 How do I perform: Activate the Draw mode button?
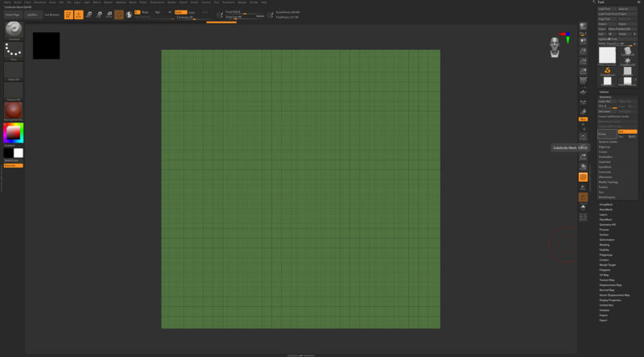tap(79, 15)
